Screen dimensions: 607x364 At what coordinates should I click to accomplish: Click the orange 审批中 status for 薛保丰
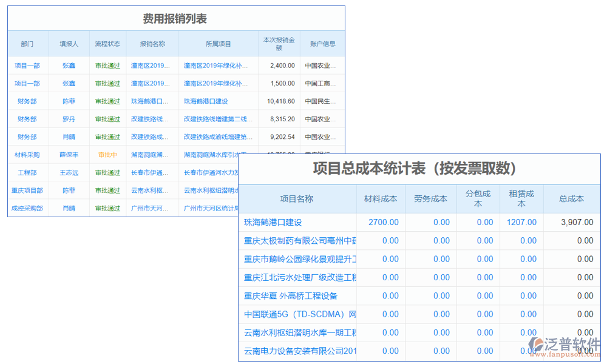click(109, 155)
